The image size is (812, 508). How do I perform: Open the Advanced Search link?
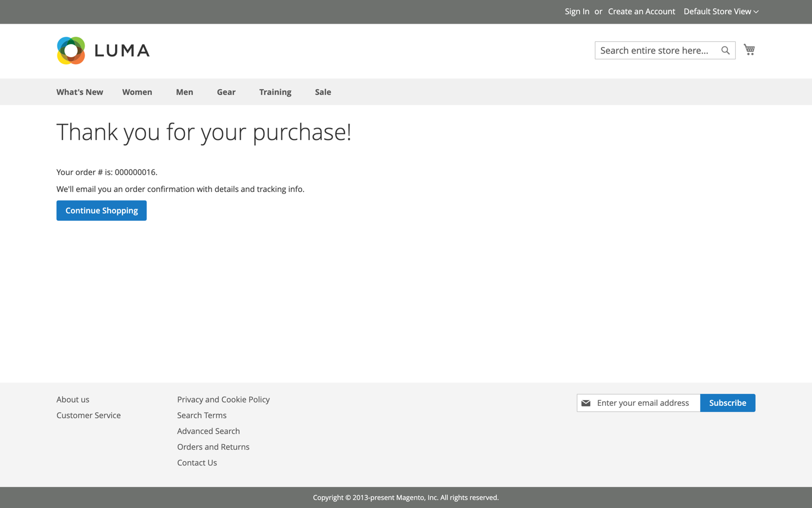point(209,431)
